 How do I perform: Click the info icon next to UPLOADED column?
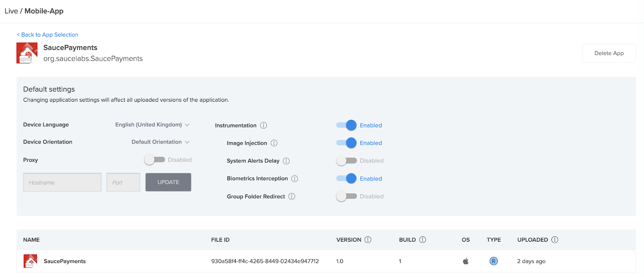click(x=555, y=240)
